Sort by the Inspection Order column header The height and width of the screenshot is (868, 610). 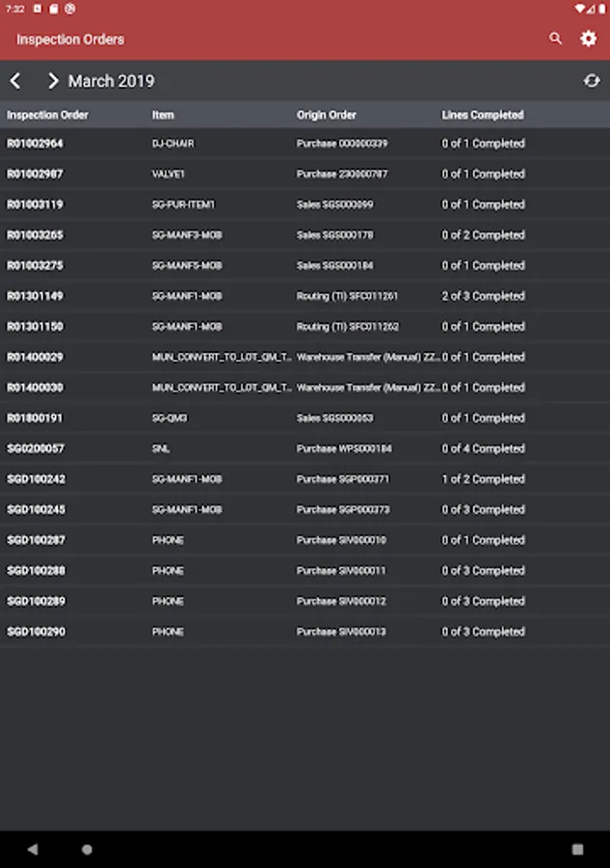(48, 115)
